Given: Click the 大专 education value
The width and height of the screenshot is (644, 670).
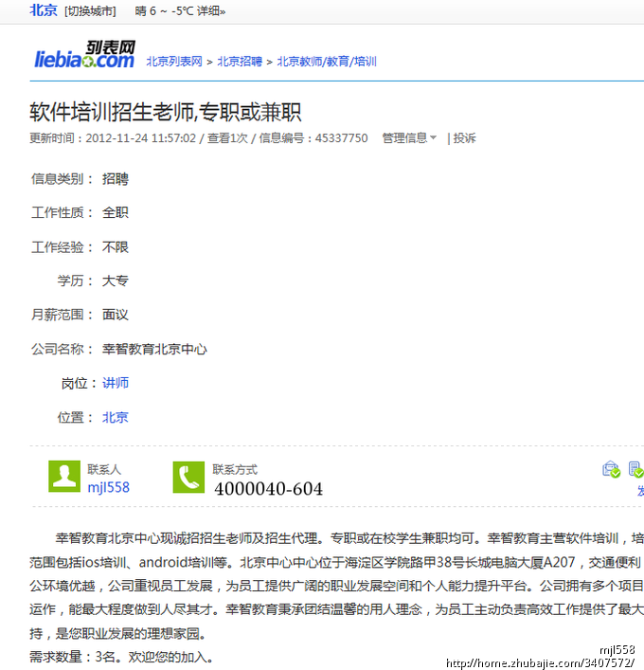Looking at the screenshot, I should 116,281.
